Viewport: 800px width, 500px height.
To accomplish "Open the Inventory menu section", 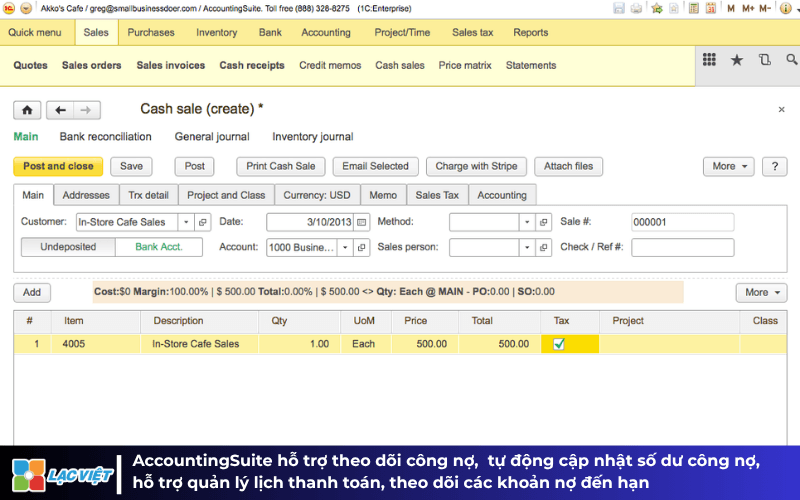I will 216,32.
